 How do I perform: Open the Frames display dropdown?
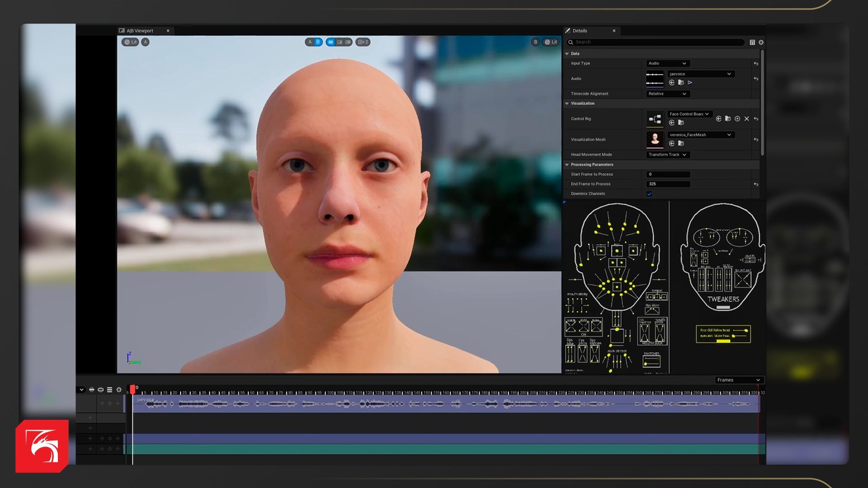[x=739, y=380]
